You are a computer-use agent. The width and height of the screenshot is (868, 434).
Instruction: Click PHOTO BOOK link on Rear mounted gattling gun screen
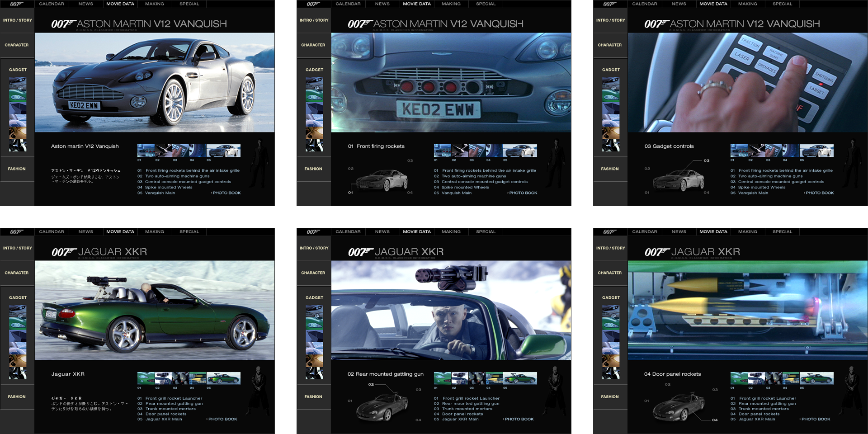519,420
